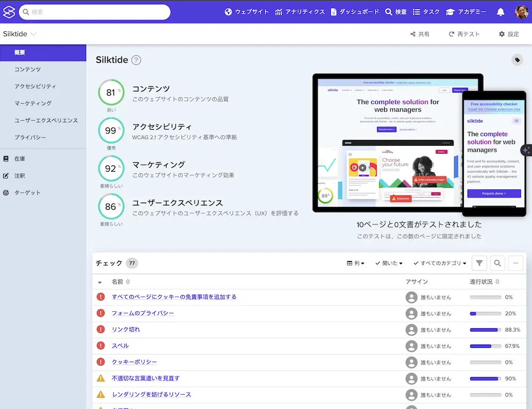The image size is (532, 409).
Task: Open the アクセシビリティ category heading
Action: tap(162, 127)
